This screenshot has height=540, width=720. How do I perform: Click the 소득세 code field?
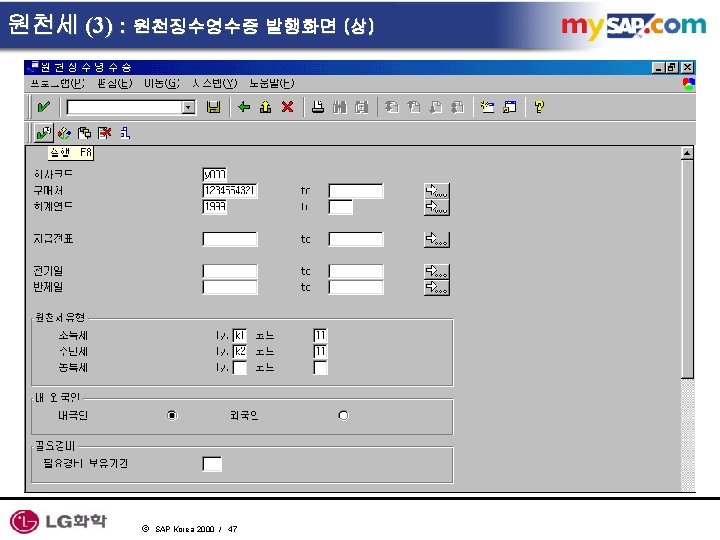click(320, 336)
